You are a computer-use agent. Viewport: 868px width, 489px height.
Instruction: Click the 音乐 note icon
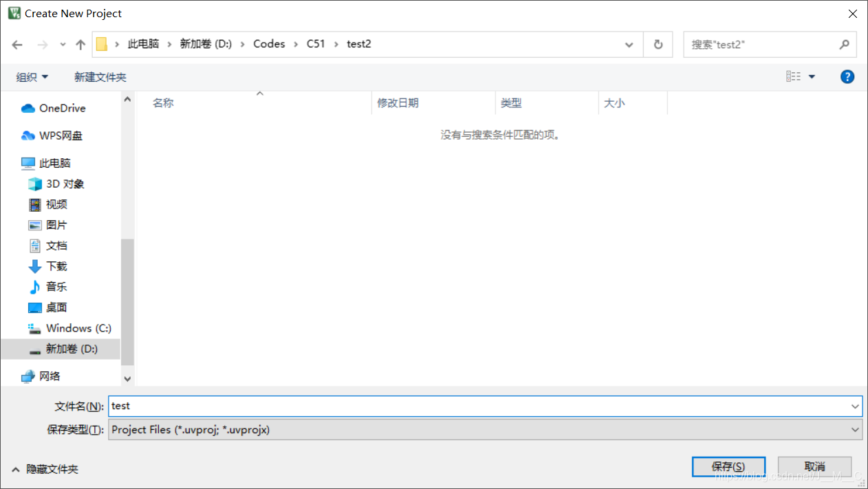[x=35, y=287]
